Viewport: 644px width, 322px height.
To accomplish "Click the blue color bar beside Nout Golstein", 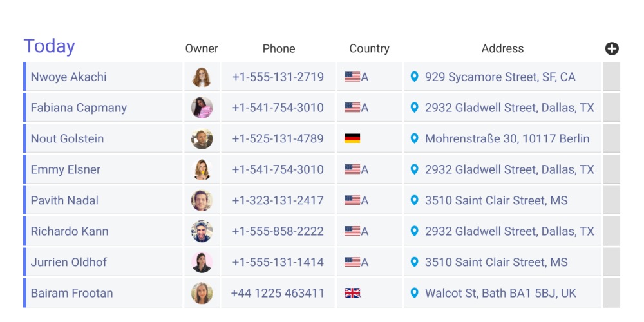I will (24, 138).
